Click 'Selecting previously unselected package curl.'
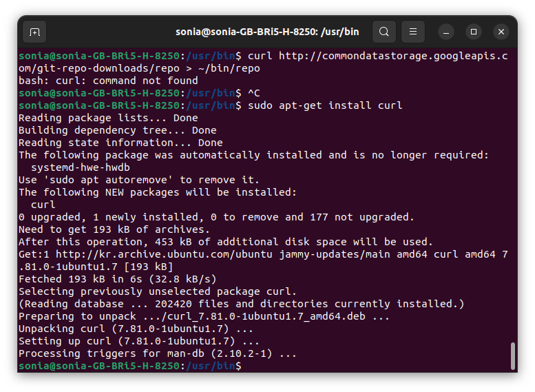The height and width of the screenshot is (392, 535). tap(158, 291)
